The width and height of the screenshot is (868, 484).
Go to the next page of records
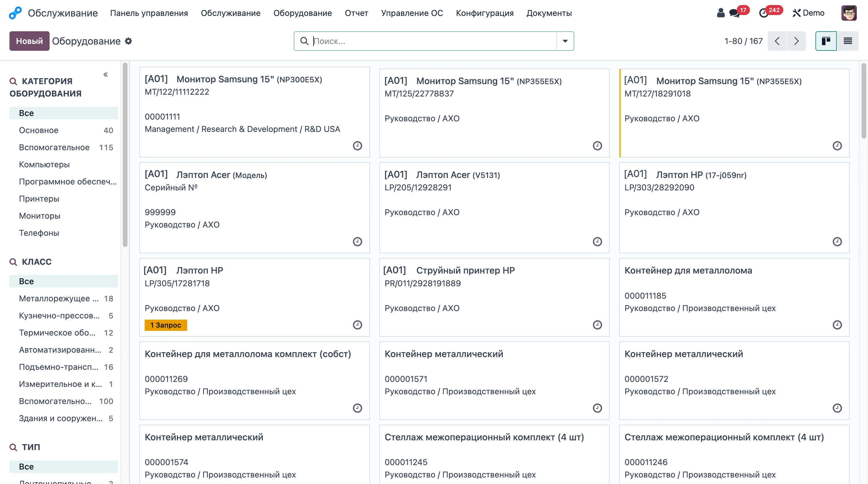[796, 41]
